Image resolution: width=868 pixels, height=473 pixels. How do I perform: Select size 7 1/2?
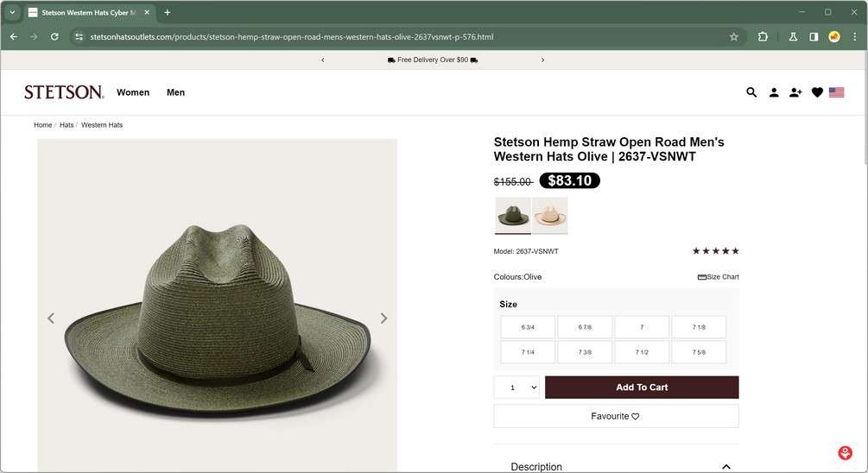[x=642, y=352]
